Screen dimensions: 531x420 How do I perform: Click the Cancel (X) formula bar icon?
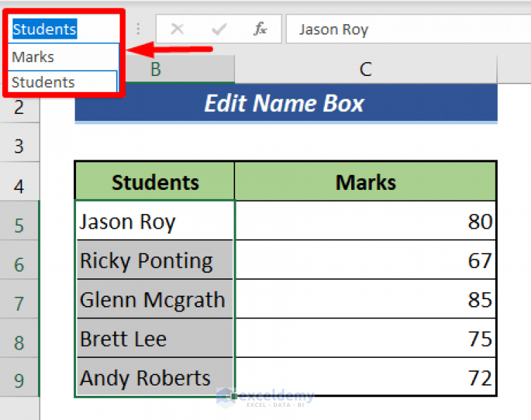pyautogui.click(x=177, y=29)
